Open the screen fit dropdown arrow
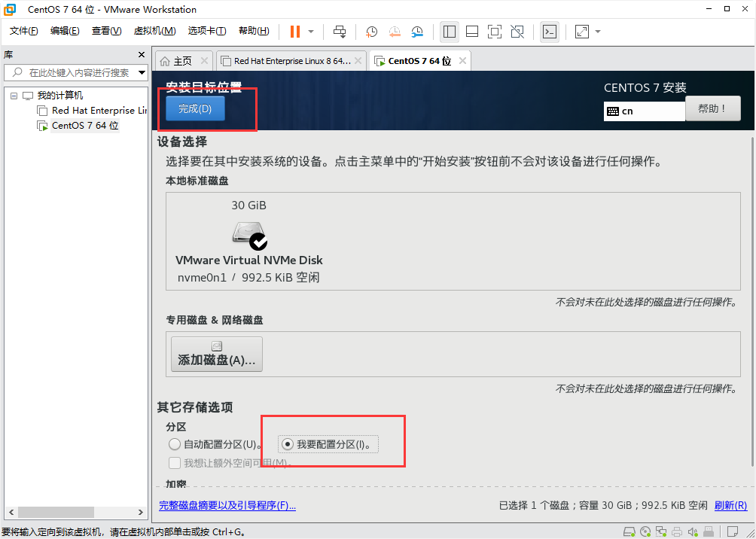This screenshot has width=756, height=539. pyautogui.click(x=597, y=32)
